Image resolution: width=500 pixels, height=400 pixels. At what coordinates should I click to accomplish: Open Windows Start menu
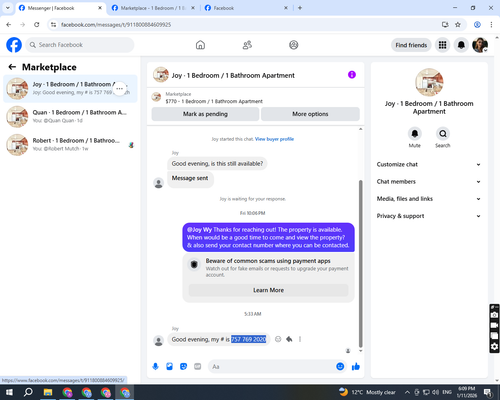9,392
